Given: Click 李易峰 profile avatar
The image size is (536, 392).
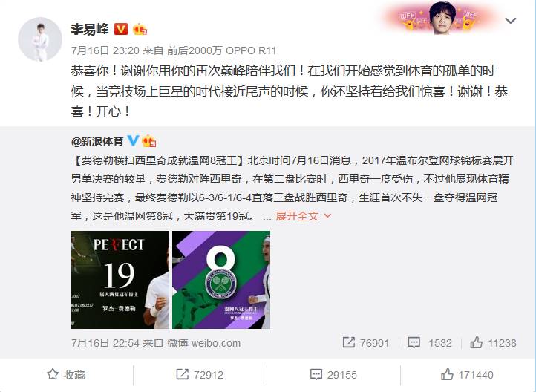Looking at the screenshot, I should coord(39,39).
